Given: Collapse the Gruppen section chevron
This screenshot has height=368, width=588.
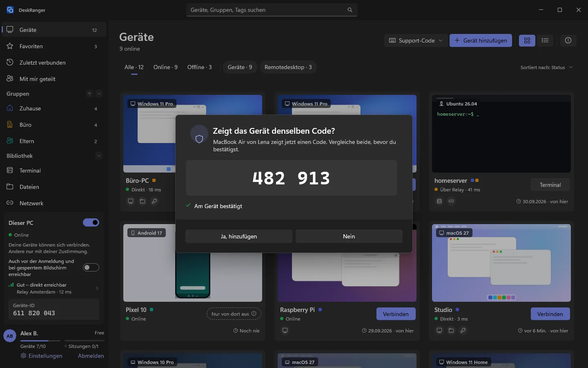Looking at the screenshot, I should coord(99,94).
